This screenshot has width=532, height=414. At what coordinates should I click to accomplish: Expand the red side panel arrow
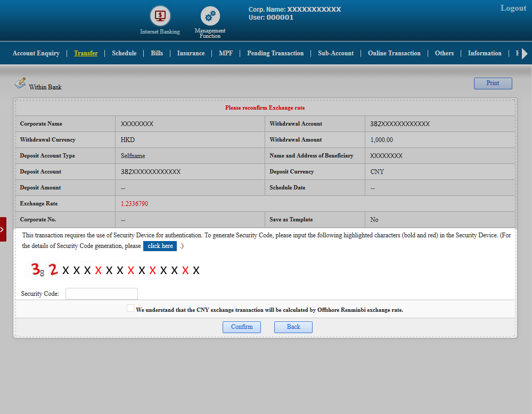coord(3,229)
